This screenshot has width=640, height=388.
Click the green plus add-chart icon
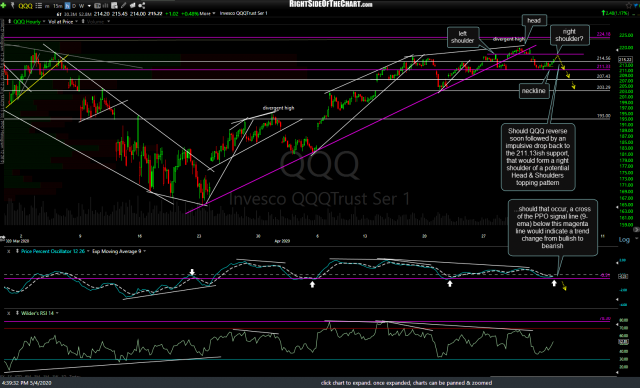point(4,6)
